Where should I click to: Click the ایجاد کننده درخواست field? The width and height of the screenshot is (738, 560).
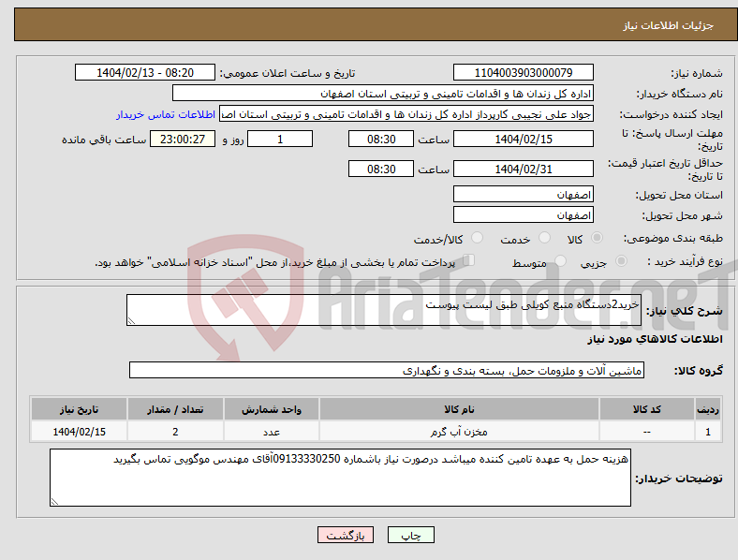pos(406,114)
